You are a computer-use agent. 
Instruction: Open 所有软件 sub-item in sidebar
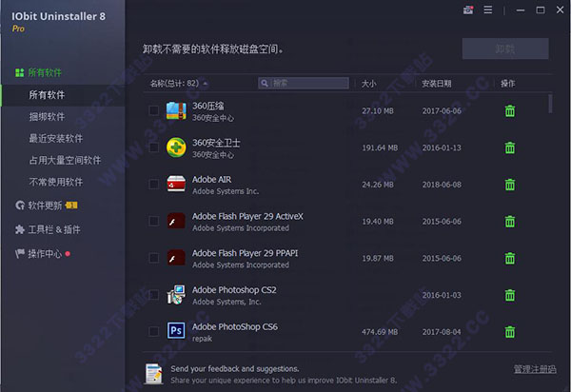(47, 95)
